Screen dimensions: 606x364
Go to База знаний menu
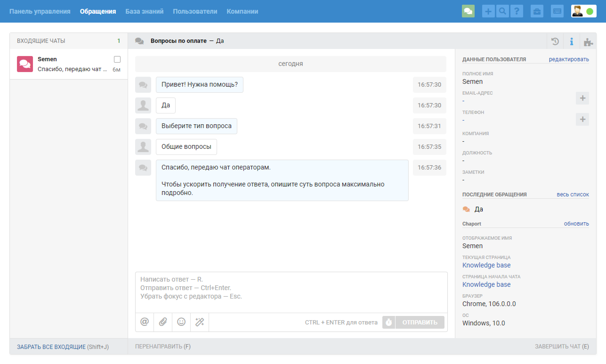click(x=144, y=11)
